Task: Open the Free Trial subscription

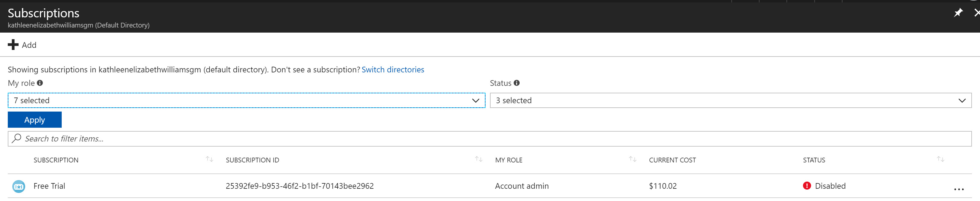Action: 49,186
